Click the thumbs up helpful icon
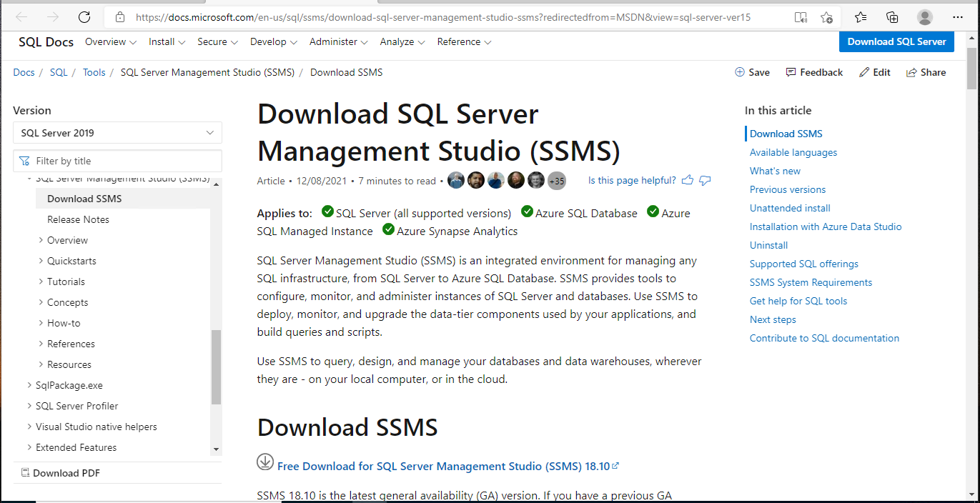Viewport: 980px width, 503px height. tap(688, 180)
